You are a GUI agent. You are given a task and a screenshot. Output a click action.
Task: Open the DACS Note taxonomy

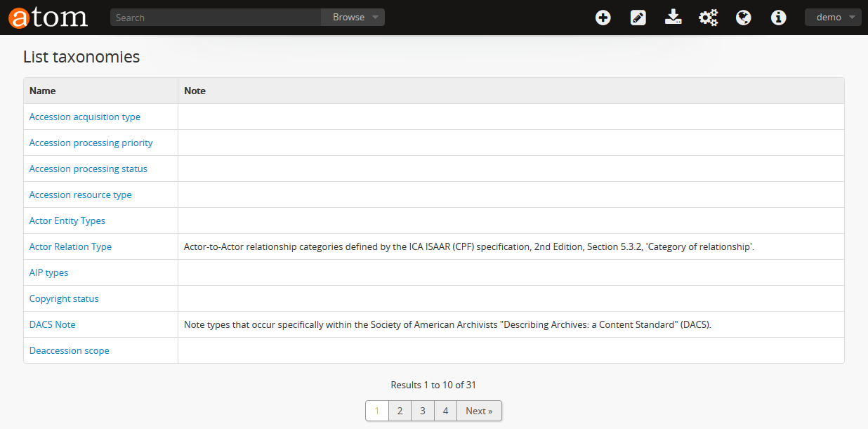[52, 325]
